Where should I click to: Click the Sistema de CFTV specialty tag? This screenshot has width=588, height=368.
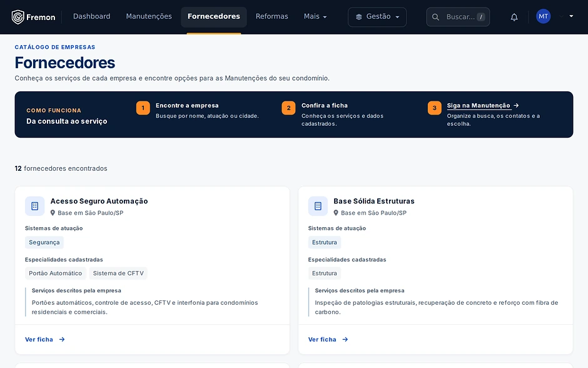coord(118,273)
